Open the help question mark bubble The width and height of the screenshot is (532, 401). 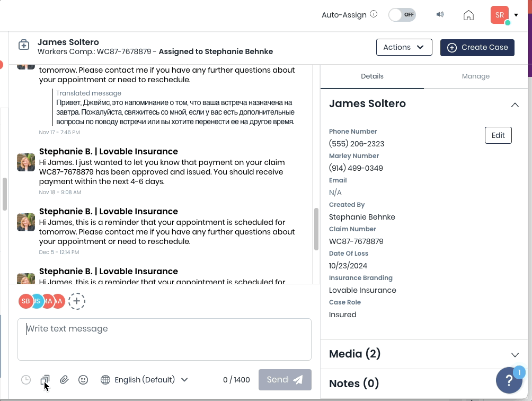[x=509, y=380]
